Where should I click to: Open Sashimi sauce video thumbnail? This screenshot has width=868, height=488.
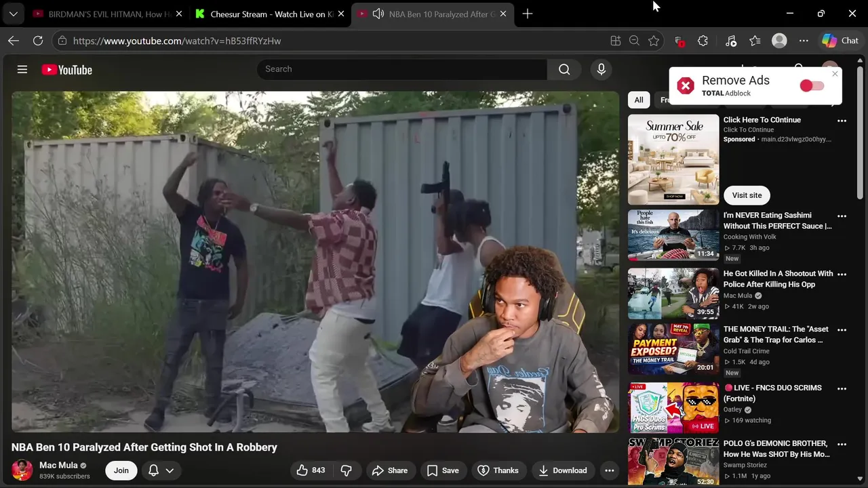point(673,235)
